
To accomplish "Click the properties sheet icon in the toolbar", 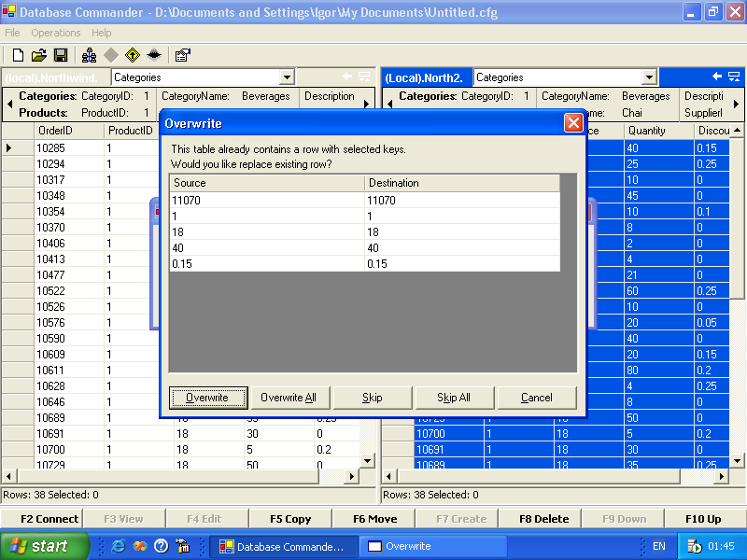I will [x=182, y=56].
